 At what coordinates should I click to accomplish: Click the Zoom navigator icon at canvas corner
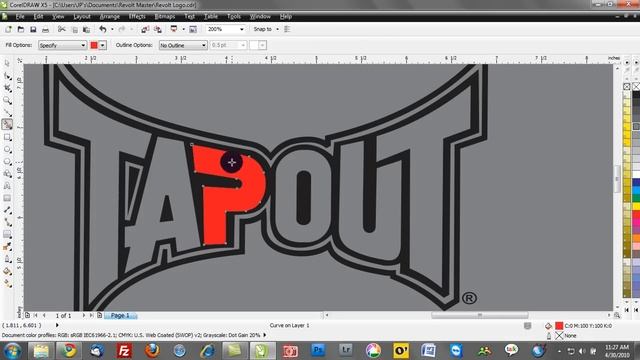617,315
